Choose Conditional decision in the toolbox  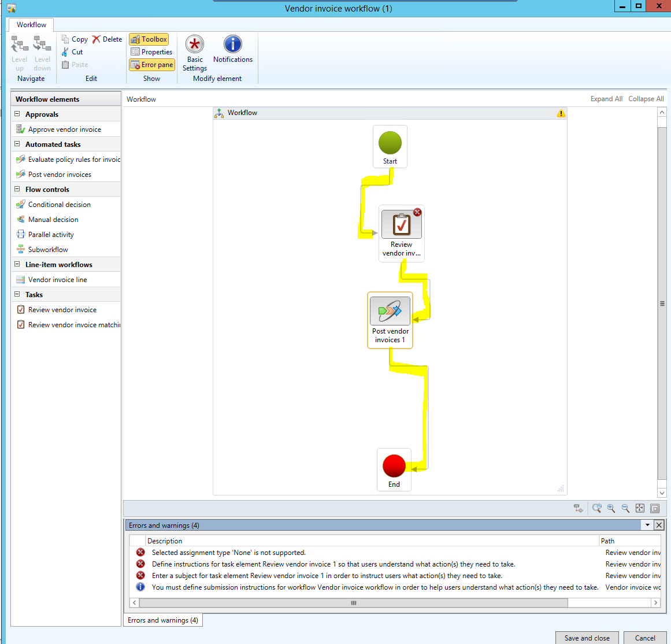coord(59,205)
